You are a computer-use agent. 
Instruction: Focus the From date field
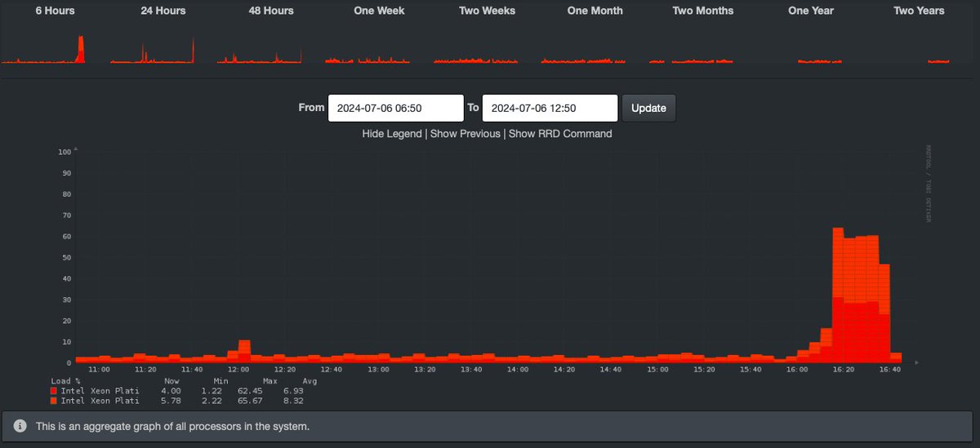pos(396,108)
